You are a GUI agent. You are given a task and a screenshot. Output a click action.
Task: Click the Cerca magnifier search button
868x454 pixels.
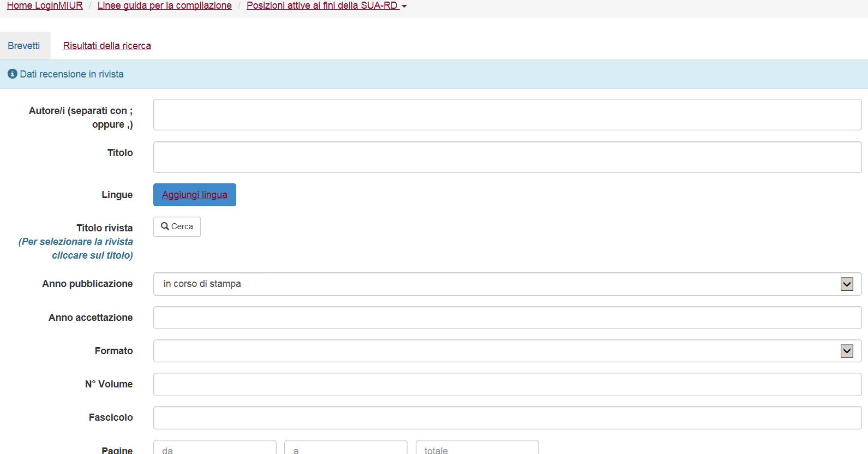[177, 226]
